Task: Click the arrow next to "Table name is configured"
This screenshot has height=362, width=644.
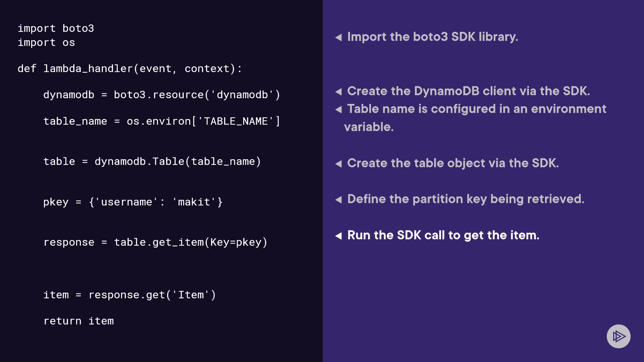Action: 338,109
